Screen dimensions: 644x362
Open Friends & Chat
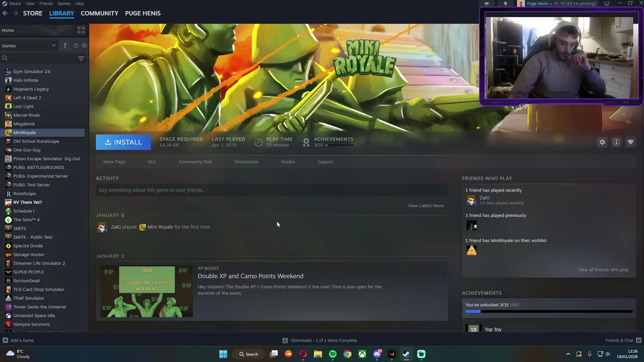click(623, 340)
